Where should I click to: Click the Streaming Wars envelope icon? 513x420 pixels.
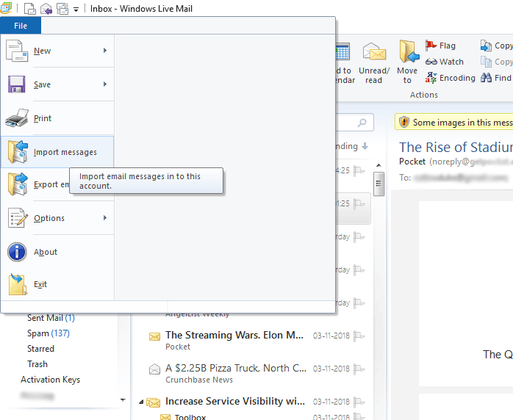tap(154, 336)
